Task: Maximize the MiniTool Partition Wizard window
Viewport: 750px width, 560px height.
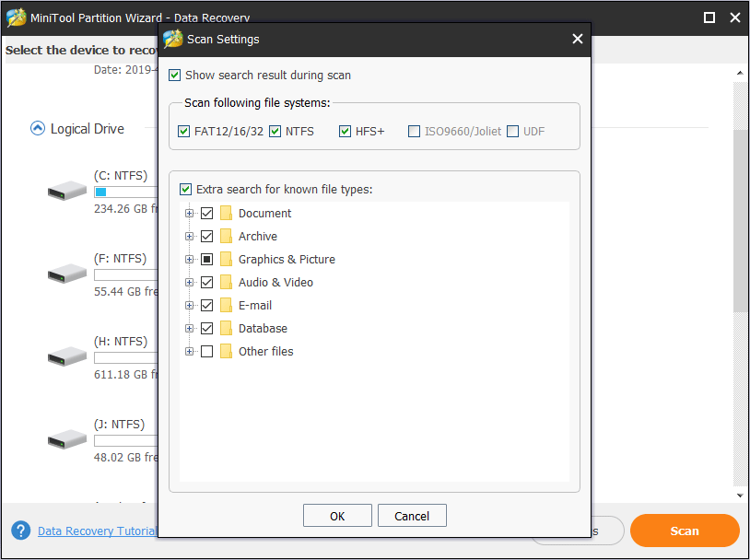Action: (709, 17)
